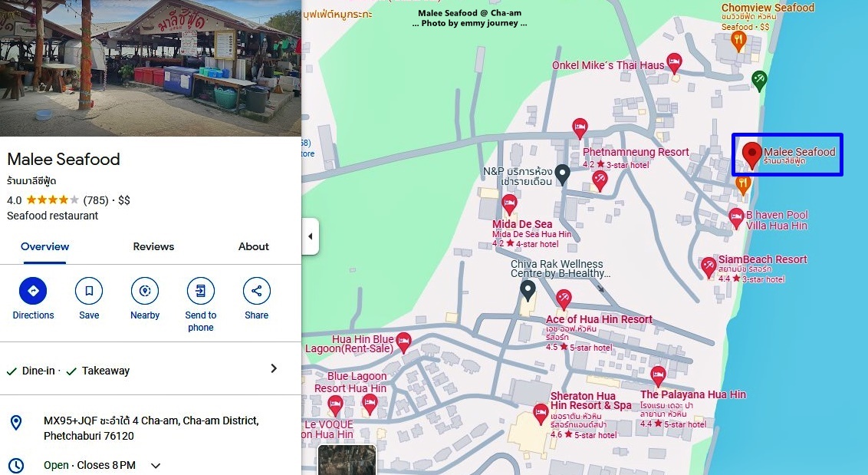Click the Blue Lagoon Resort Hua Hin label
This screenshot has height=475, width=868.
click(351, 382)
